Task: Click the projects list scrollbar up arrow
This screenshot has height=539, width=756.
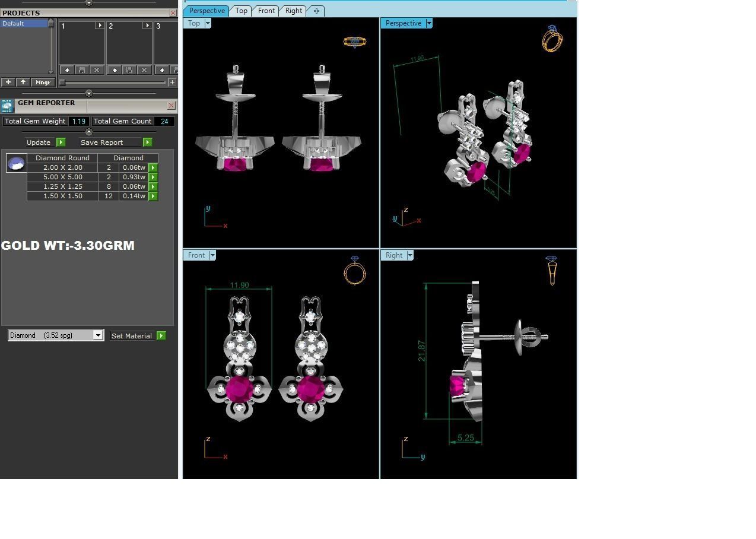Action: coord(50,21)
